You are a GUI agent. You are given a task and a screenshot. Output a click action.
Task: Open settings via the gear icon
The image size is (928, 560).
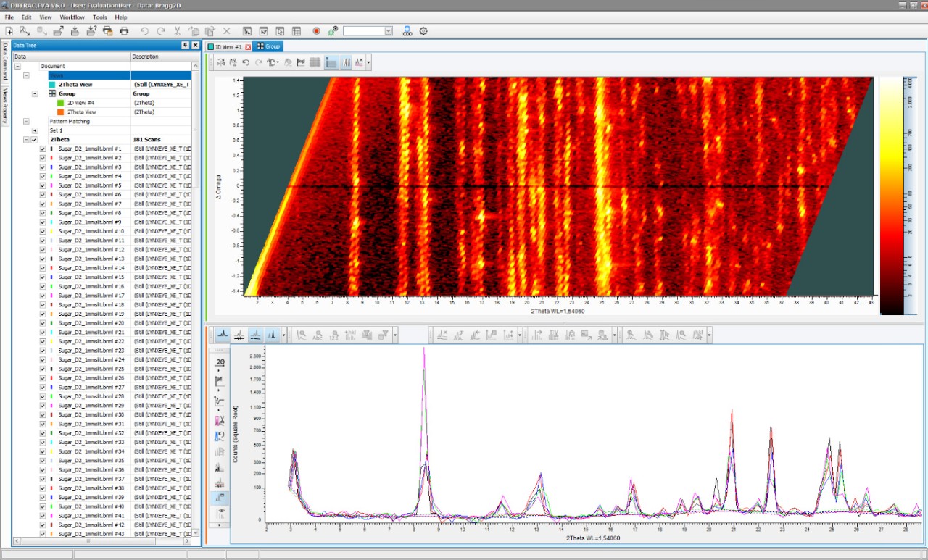(x=424, y=31)
